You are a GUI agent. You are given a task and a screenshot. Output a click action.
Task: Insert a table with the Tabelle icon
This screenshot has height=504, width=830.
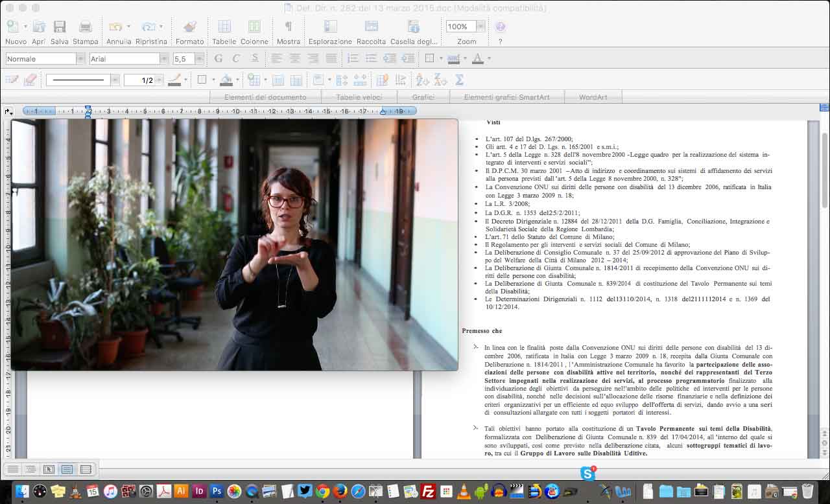pyautogui.click(x=224, y=27)
